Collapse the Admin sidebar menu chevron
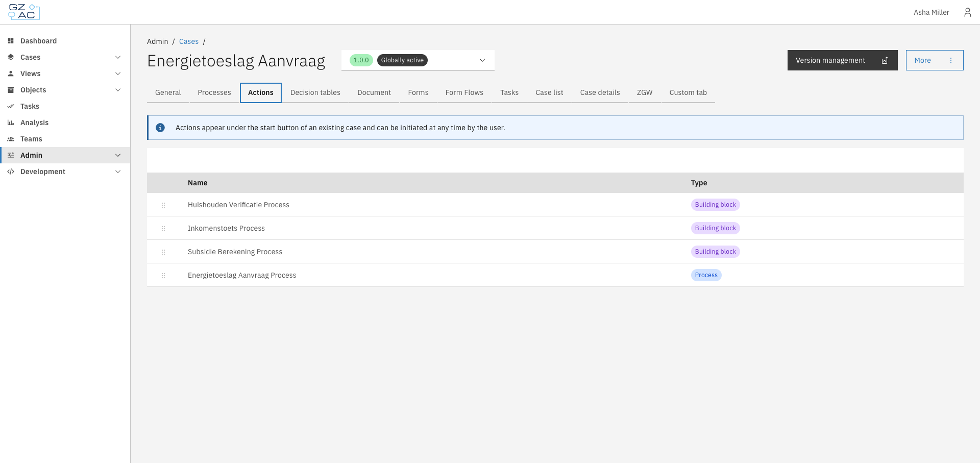980x463 pixels. point(118,155)
